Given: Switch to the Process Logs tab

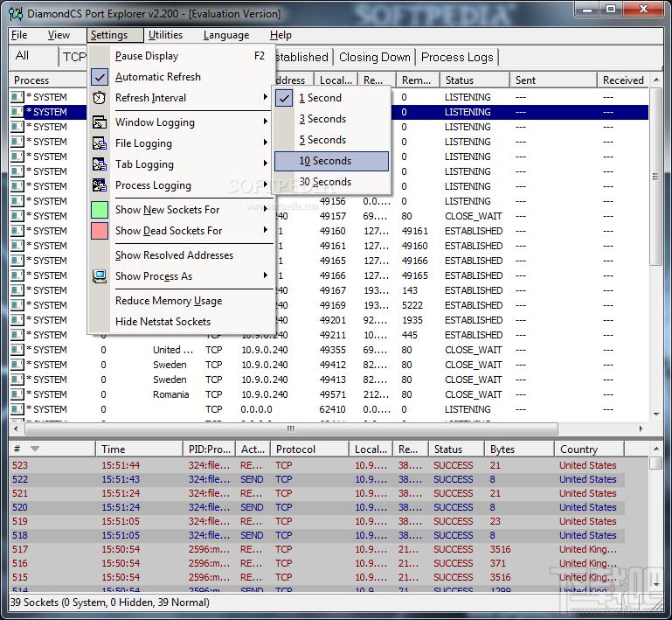Looking at the screenshot, I should tap(457, 57).
